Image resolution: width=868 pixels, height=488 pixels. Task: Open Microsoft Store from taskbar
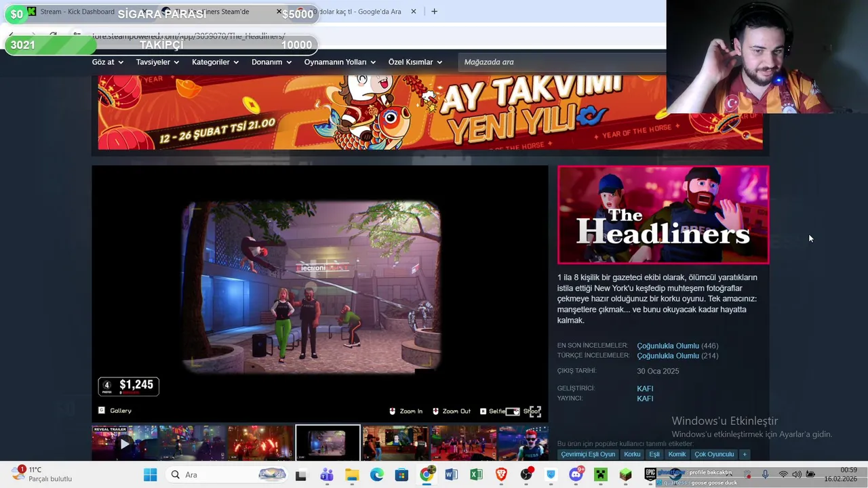coord(401,474)
